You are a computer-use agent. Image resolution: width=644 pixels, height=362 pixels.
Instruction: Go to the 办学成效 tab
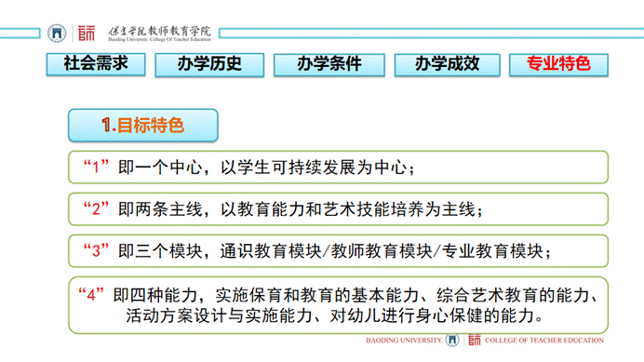pyautogui.click(x=448, y=65)
